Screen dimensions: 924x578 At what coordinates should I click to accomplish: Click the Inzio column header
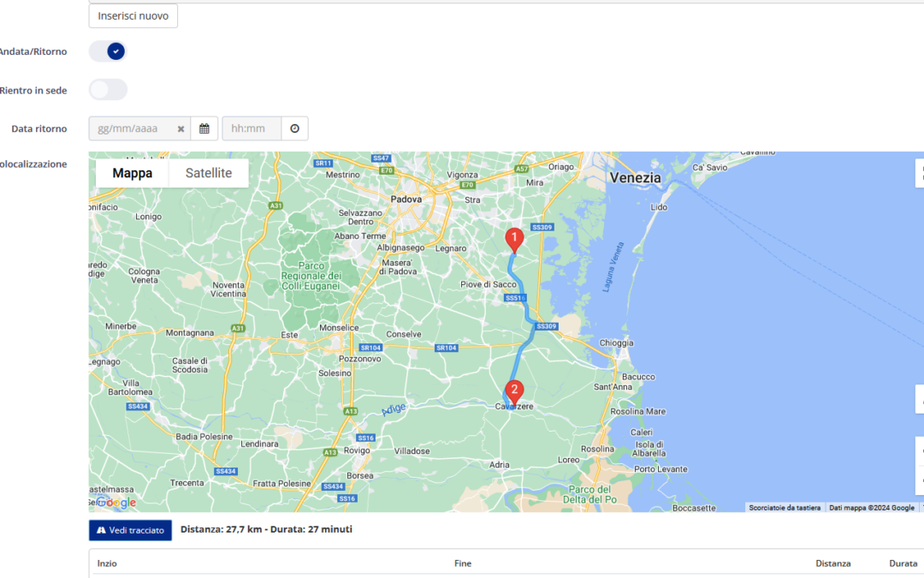click(107, 563)
